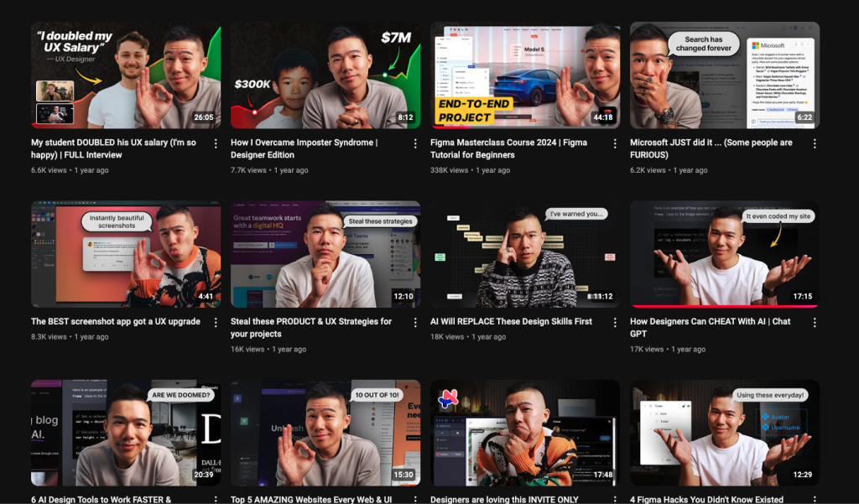Click three-dot menu beside Microsoft JUST did it
This screenshot has width=859, height=504.
click(x=814, y=144)
